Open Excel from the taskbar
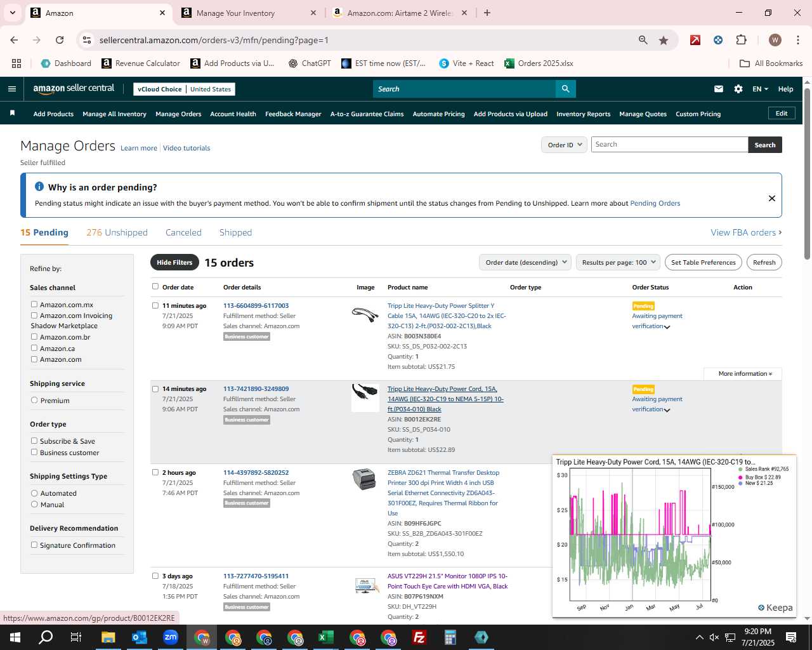 [x=326, y=637]
